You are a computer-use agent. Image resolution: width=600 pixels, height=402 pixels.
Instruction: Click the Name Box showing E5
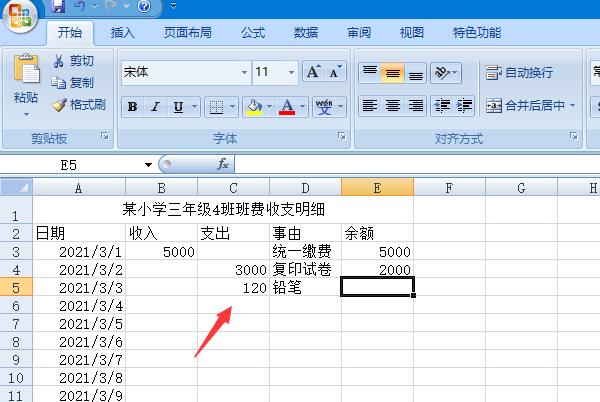[69, 165]
